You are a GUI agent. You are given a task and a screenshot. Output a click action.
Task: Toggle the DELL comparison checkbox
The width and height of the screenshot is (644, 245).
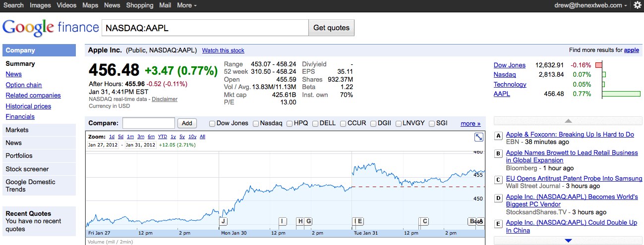tap(315, 123)
